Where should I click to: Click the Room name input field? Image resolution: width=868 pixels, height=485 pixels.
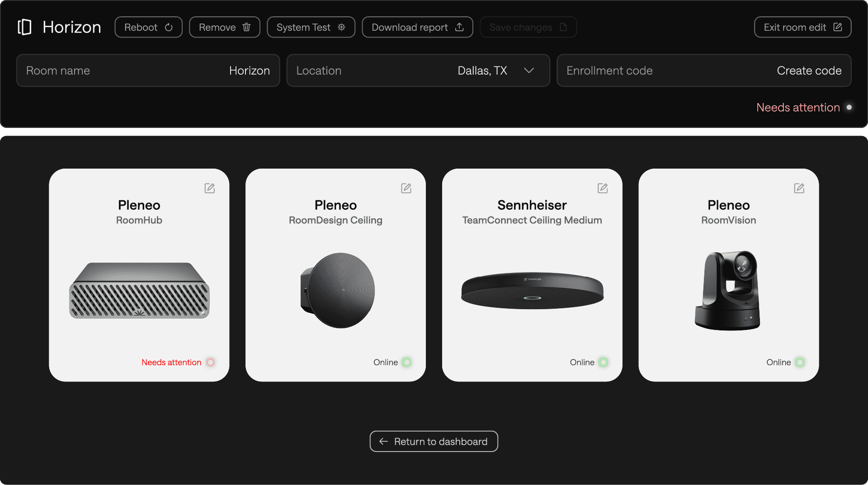pyautogui.click(x=148, y=71)
